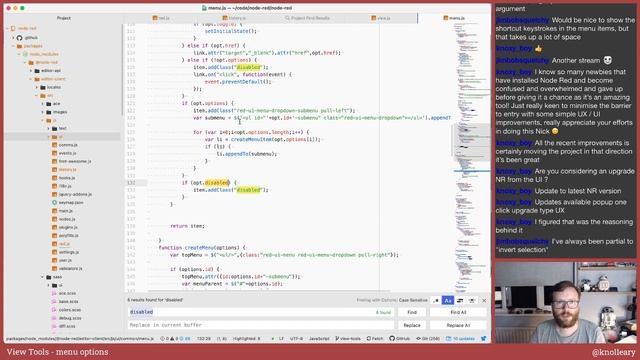Collapse the node-red root project folder
The image size is (640, 360).
(7, 29)
